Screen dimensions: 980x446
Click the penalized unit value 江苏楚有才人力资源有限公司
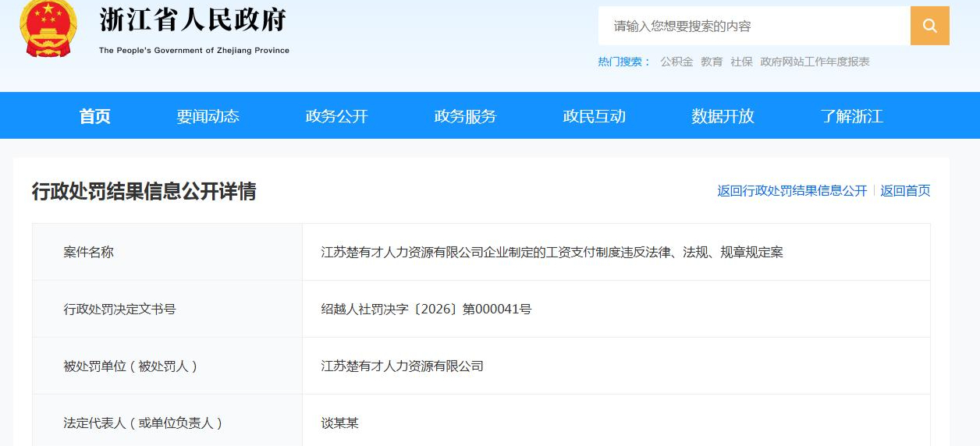(x=402, y=366)
